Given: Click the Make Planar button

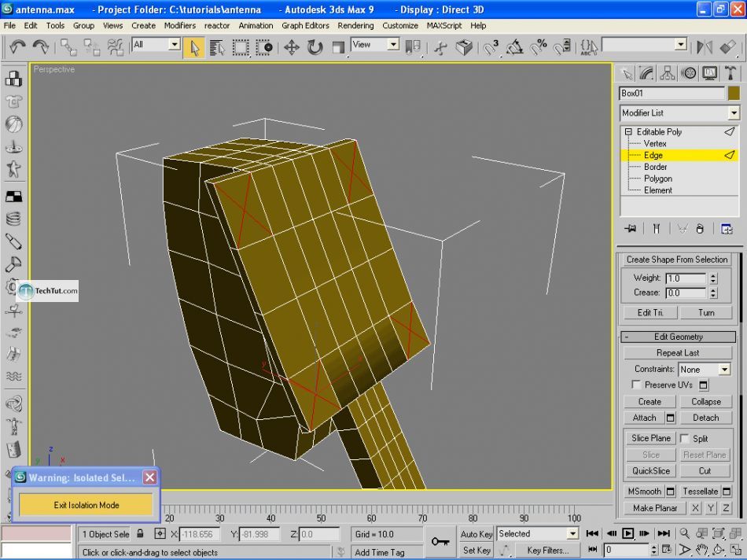Looking at the screenshot, I should 654,508.
